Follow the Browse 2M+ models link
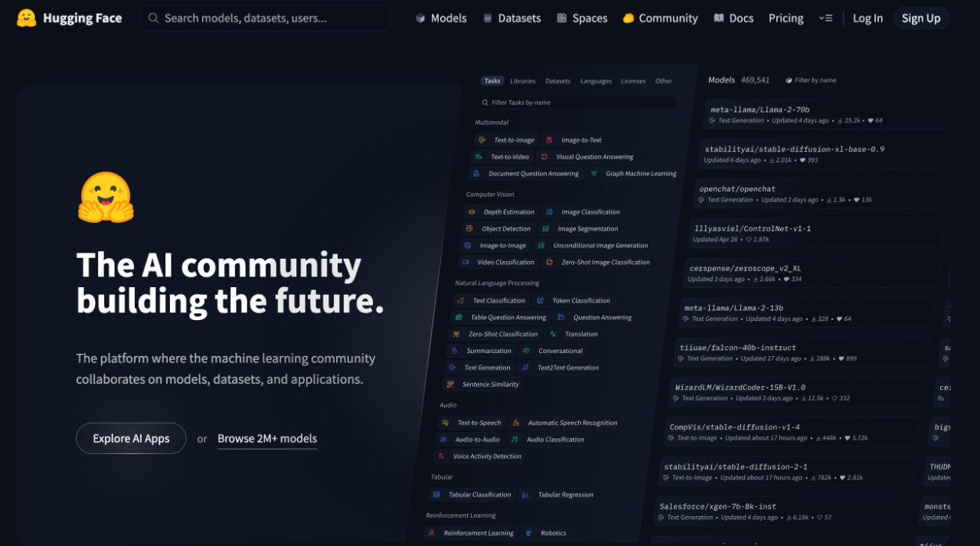This screenshot has width=980, height=546. [x=267, y=439]
